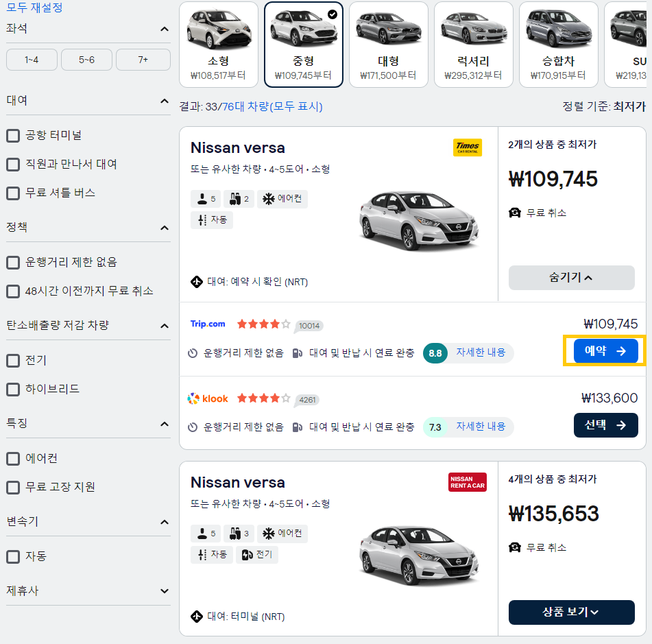Open the 정렬 기준 최저가 sort option
The height and width of the screenshot is (644, 652).
pos(604,106)
